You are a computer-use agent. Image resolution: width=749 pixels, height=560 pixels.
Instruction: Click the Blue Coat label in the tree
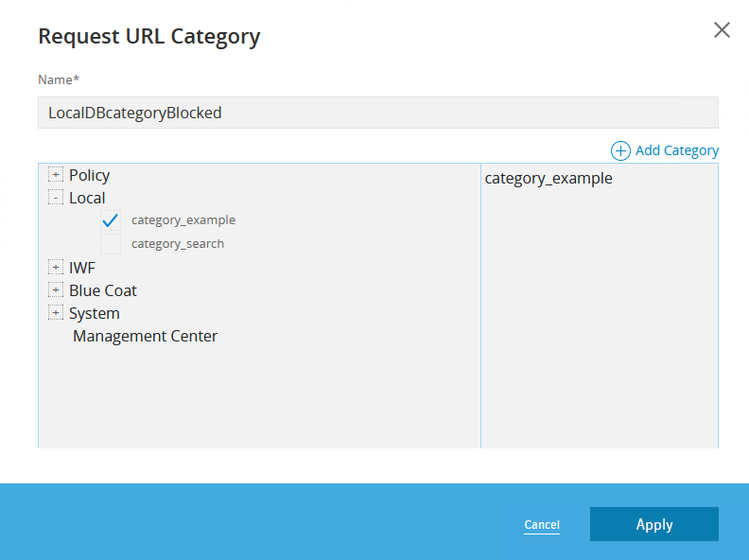click(x=102, y=290)
